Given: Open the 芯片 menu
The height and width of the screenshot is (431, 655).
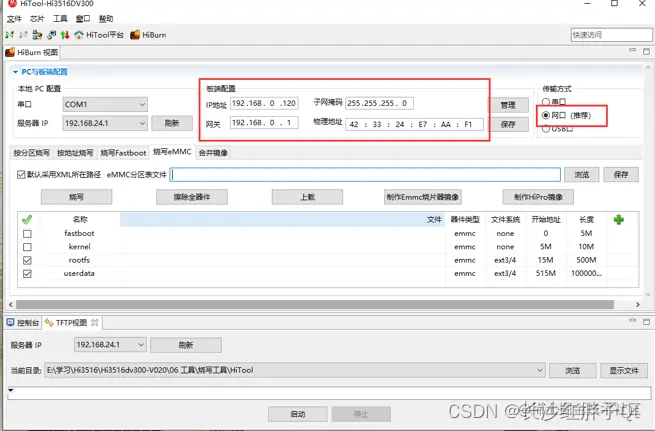Looking at the screenshot, I should tap(37, 19).
